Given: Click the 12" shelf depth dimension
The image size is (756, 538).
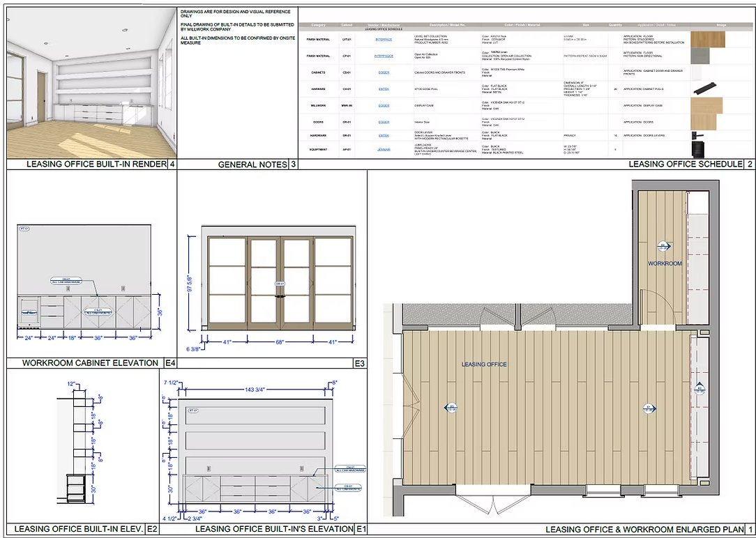Looking at the screenshot, I should coord(71,384).
